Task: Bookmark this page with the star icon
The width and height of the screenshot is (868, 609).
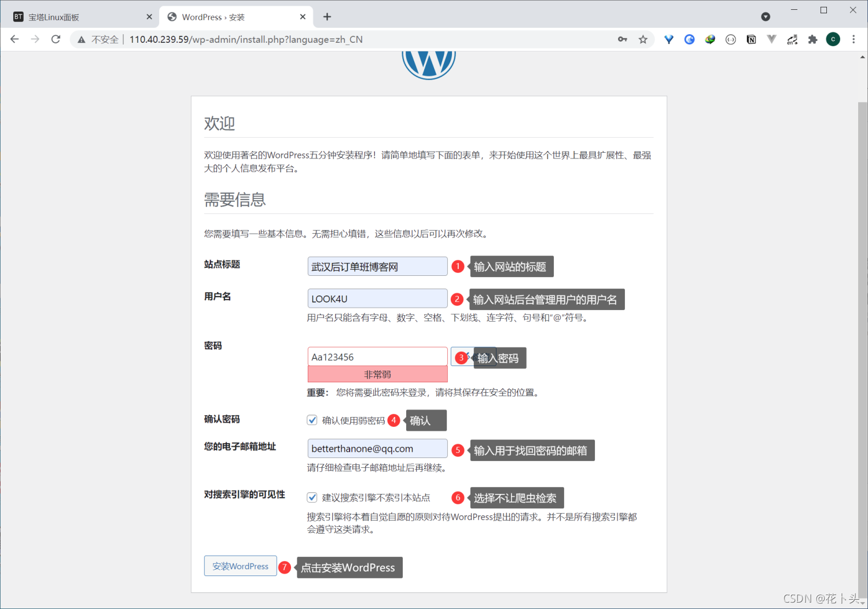Action: [x=643, y=39]
